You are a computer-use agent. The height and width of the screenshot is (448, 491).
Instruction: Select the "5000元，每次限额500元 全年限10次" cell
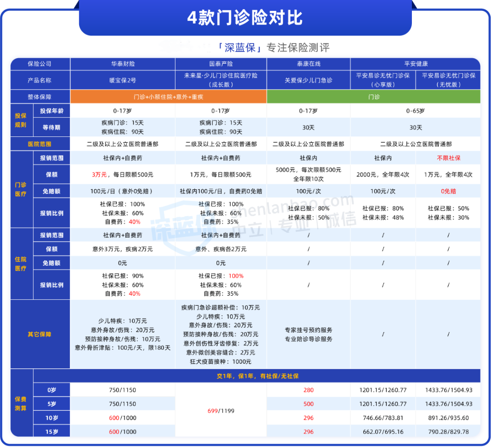coord(308,174)
